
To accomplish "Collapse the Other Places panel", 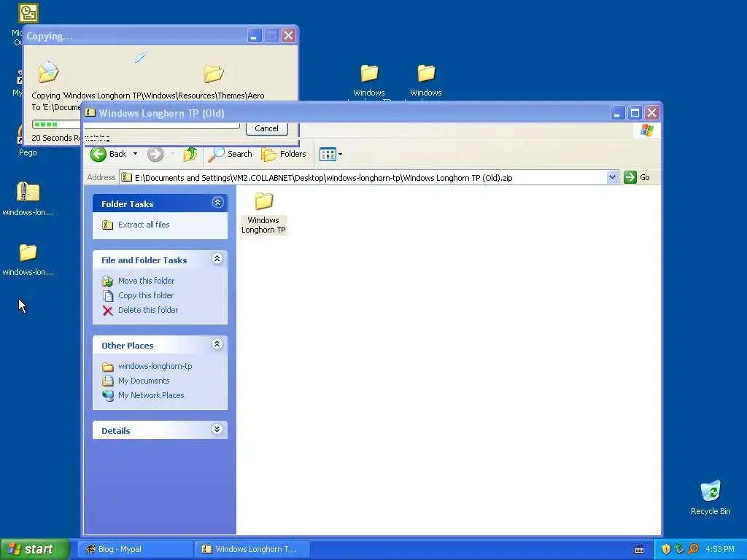I will point(217,344).
